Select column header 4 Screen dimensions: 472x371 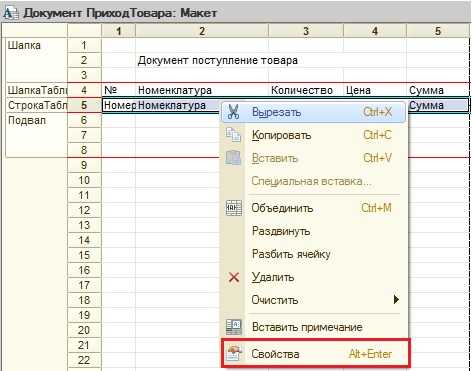point(375,31)
